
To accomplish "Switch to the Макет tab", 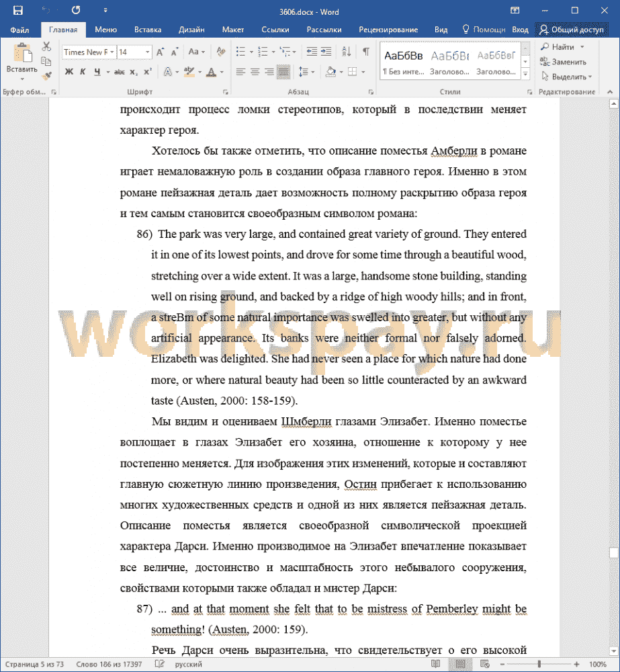I will pos(232,30).
